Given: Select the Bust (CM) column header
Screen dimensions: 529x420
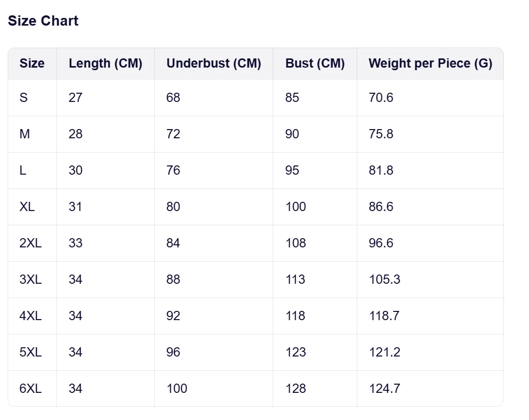Looking at the screenshot, I should (x=315, y=64).
